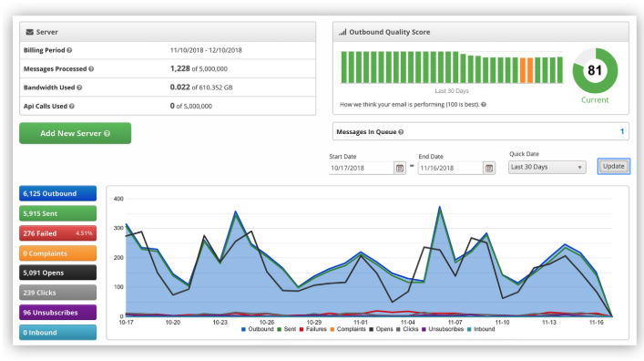Image resolution: width=644 pixels, height=361 pixels.
Task: Toggle Unsubscribes series in chart legend
Action: point(443,329)
